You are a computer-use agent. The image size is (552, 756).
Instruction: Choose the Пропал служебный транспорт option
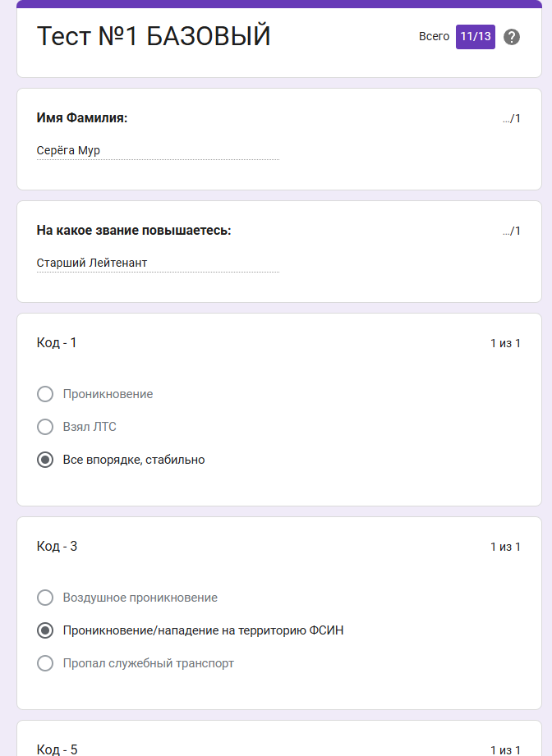(45, 663)
